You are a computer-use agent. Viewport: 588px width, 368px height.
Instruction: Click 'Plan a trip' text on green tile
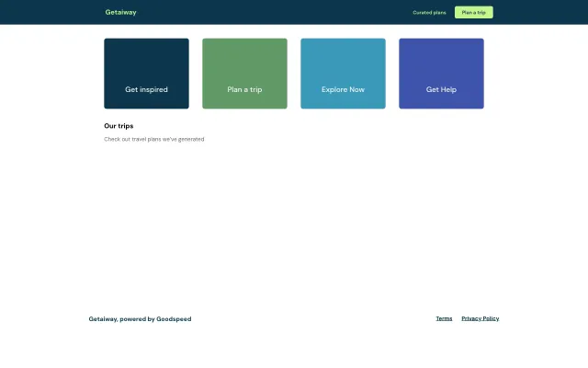[244, 90]
